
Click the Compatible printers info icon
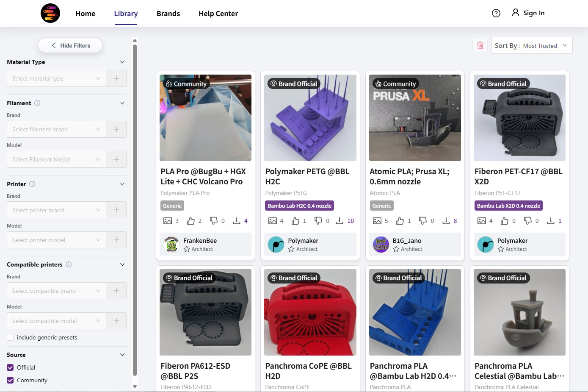coord(69,264)
